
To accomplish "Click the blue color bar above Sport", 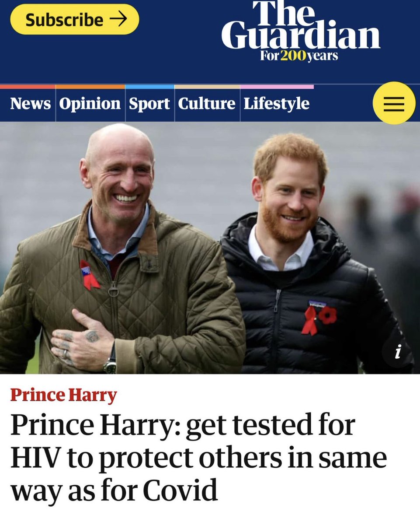I will pyautogui.click(x=149, y=87).
